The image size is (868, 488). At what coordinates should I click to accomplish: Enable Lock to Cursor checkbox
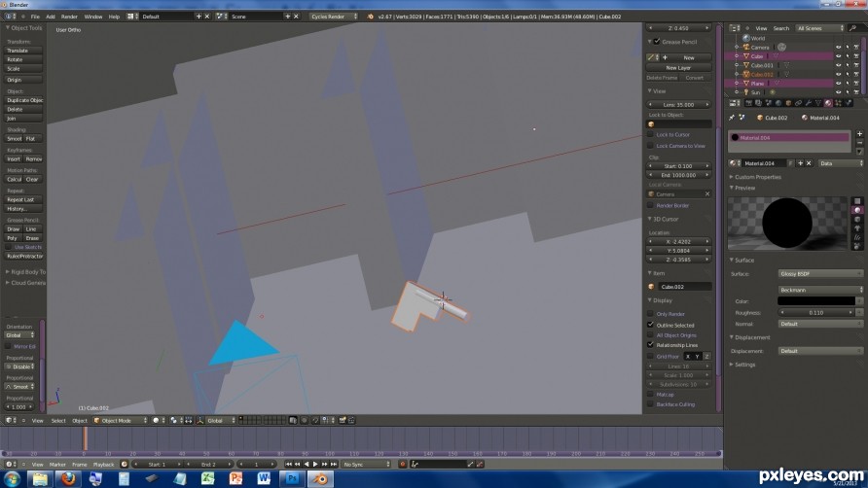[x=650, y=134]
